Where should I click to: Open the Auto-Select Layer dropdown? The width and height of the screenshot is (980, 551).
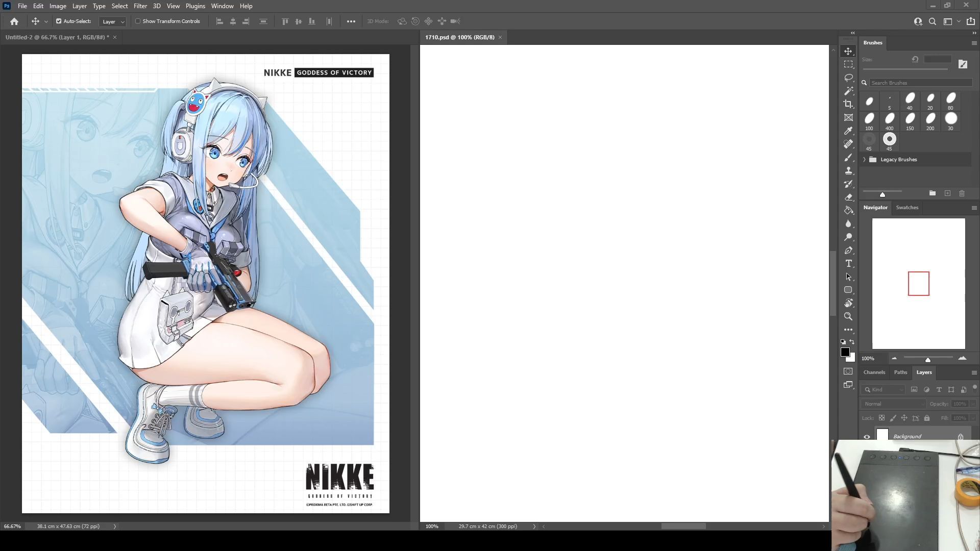(x=113, y=21)
